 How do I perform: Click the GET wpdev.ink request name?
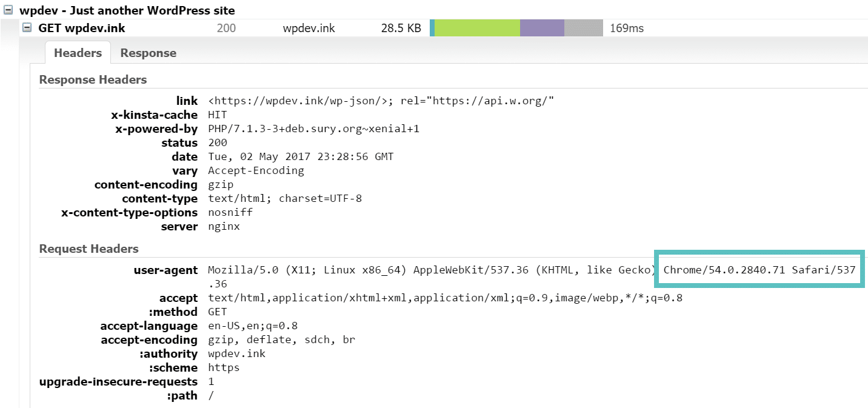click(82, 28)
